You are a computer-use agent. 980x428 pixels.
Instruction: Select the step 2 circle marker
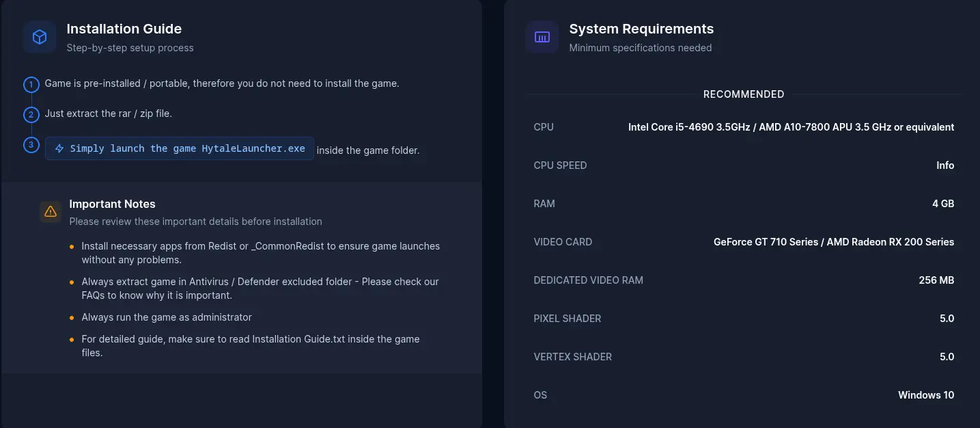pos(31,115)
